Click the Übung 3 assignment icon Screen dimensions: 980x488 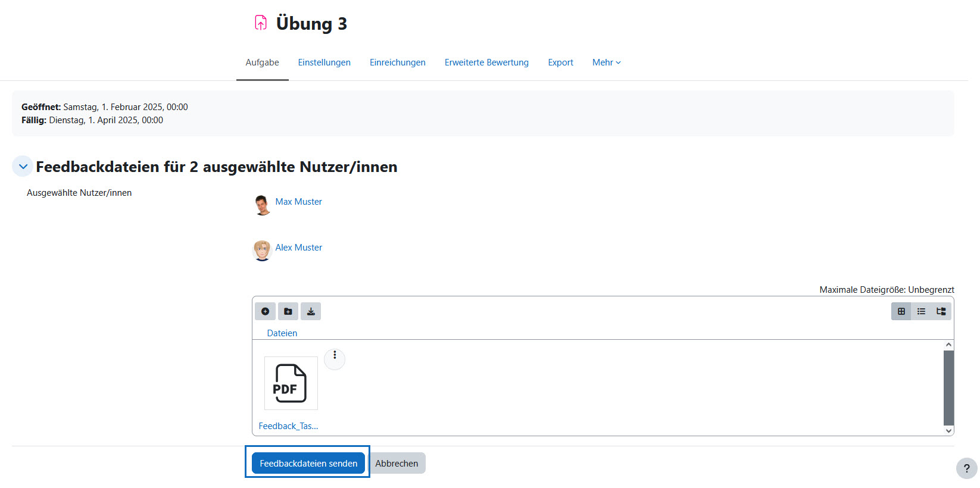261,23
